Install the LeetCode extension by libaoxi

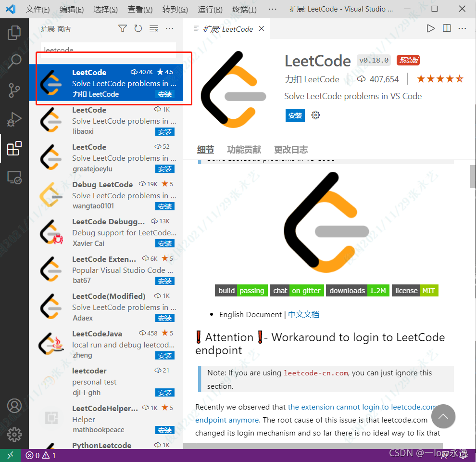[x=165, y=131]
